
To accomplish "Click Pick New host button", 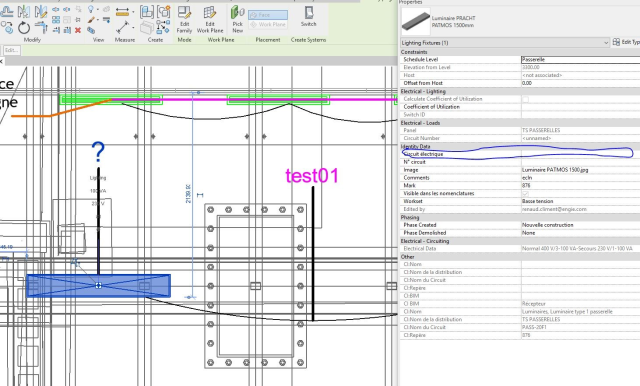I will [x=237, y=19].
